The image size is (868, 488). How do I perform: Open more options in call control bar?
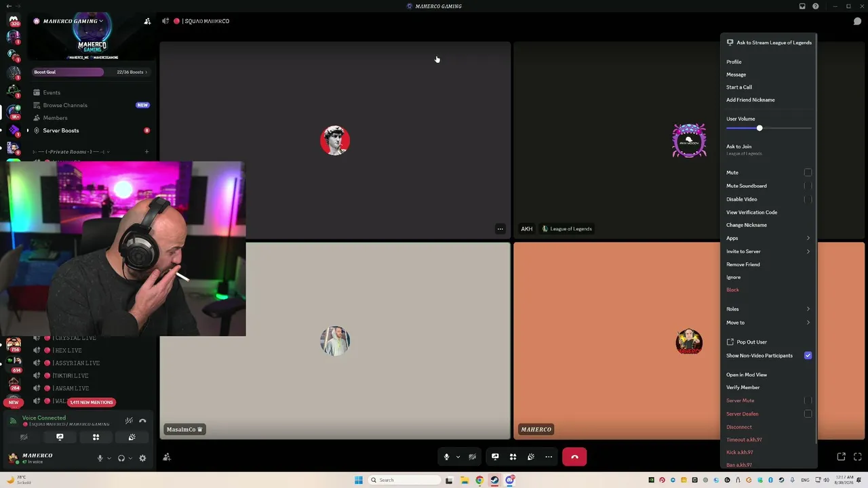tap(549, 457)
